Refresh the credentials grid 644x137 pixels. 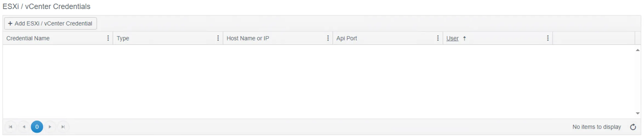[633, 127]
